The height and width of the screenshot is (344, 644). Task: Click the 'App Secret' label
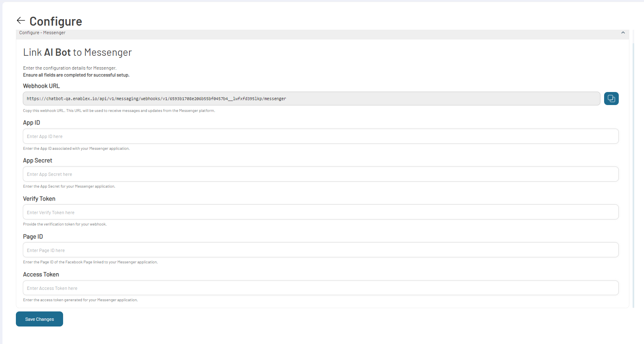tap(37, 160)
